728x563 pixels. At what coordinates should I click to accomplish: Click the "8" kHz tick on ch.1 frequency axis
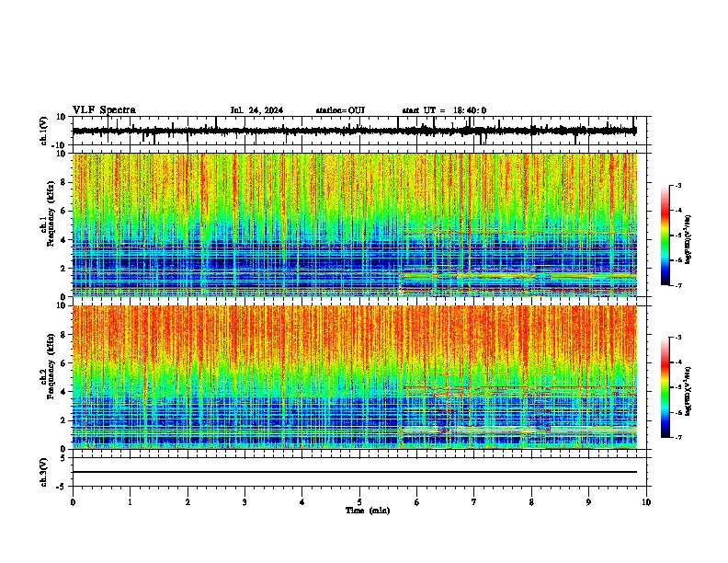(x=63, y=182)
